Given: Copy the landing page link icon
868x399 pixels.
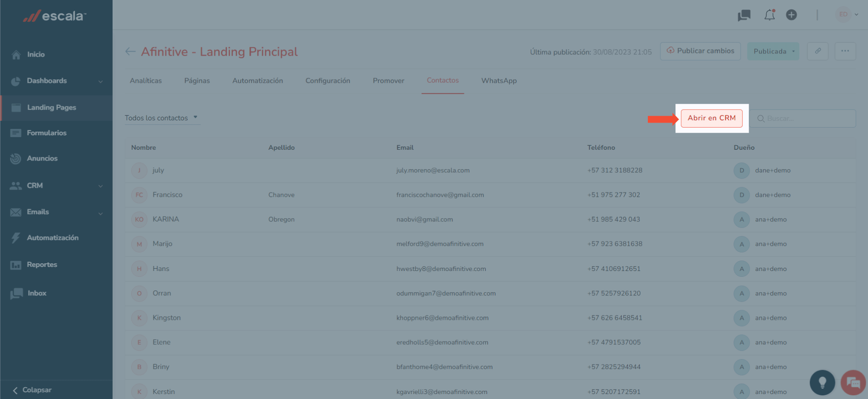Looking at the screenshot, I should (x=818, y=51).
